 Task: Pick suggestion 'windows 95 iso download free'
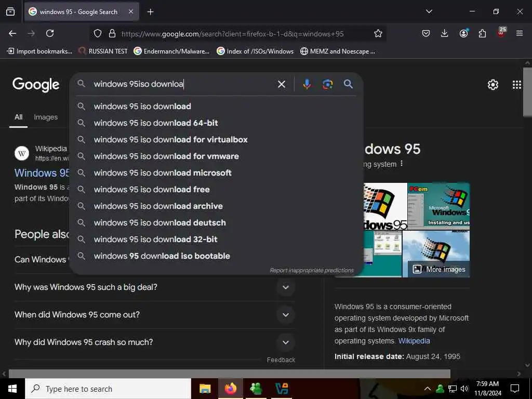coord(217,189)
